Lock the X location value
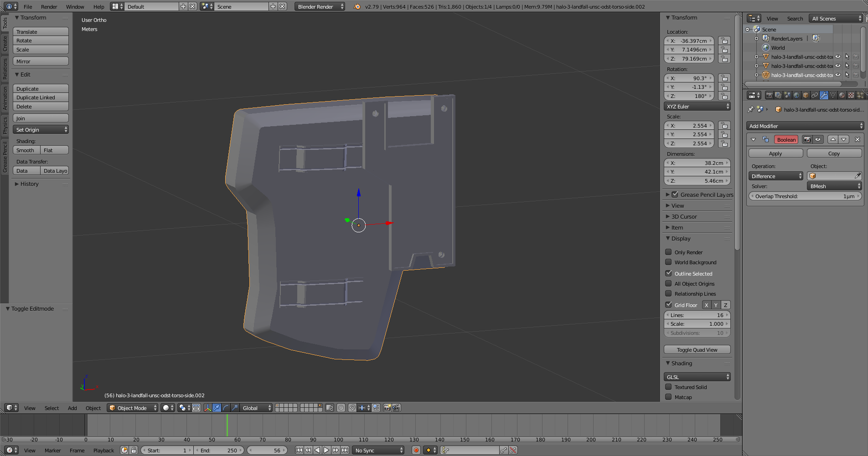This screenshot has width=868, height=456. coord(724,41)
